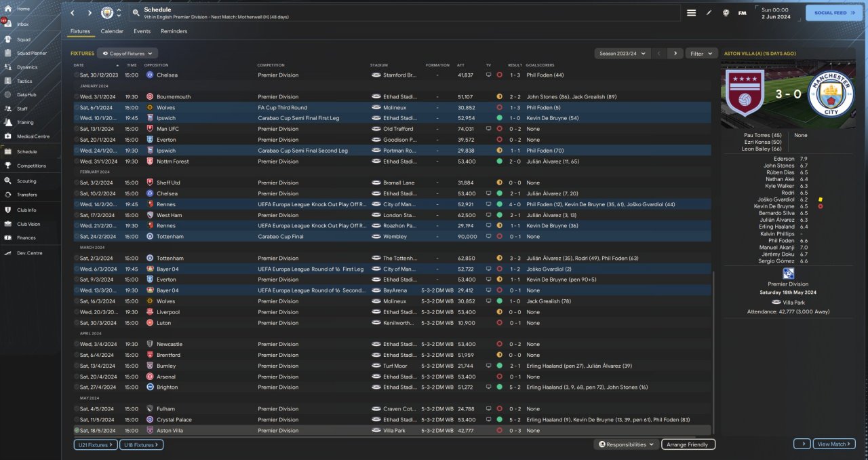The image size is (868, 460).
Task: Go back with the left arrow
Action: (73, 13)
